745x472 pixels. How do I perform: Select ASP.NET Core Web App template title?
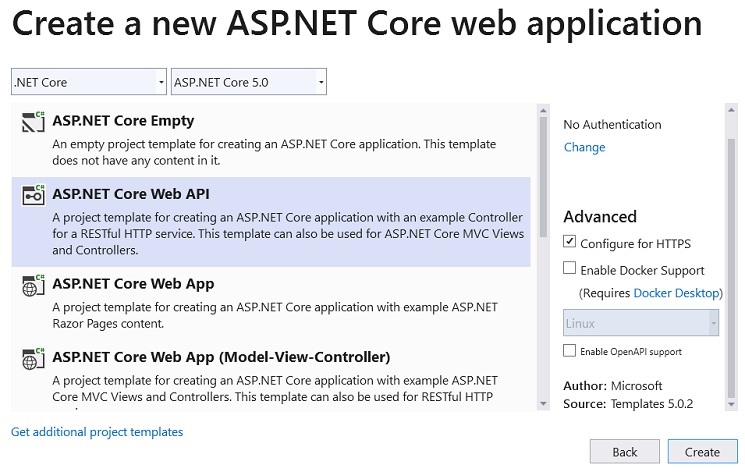pos(133,284)
